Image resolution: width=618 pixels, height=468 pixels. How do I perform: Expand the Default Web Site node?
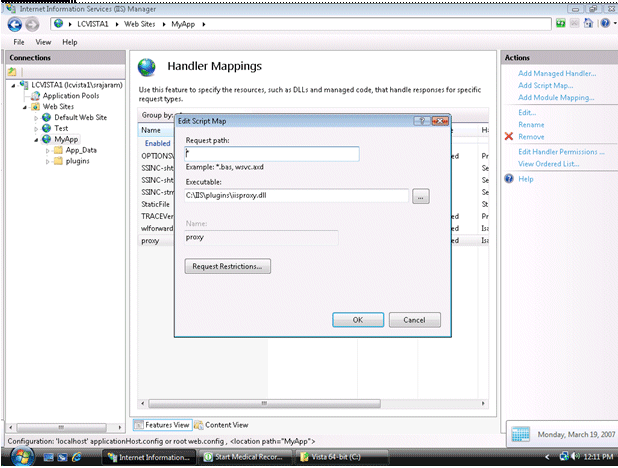(x=36, y=118)
